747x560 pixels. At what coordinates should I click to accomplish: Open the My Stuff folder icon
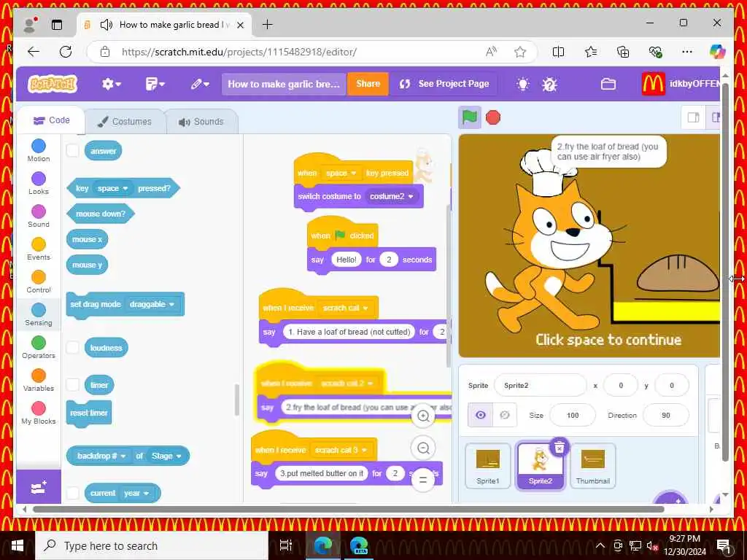(608, 85)
